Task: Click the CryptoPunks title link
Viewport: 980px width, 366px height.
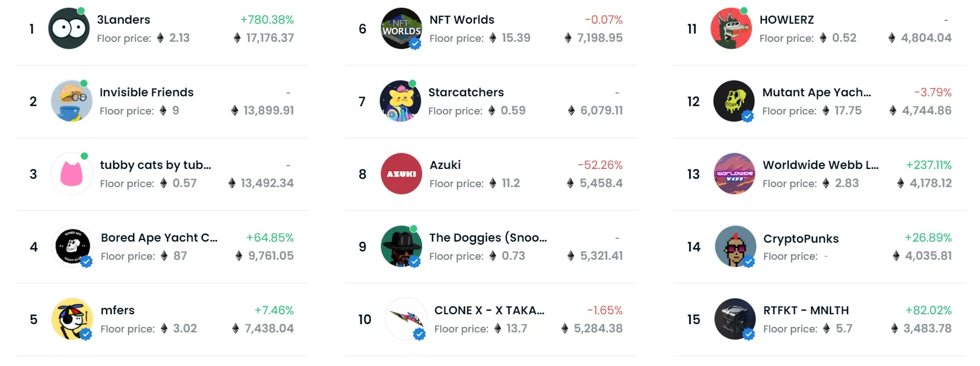Action: coord(801,238)
